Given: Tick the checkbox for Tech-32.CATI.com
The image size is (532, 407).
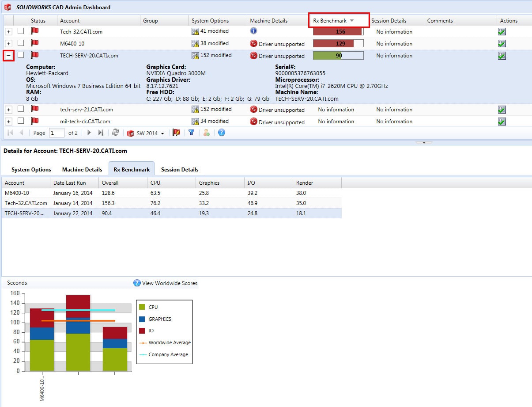Looking at the screenshot, I should (21, 31).
